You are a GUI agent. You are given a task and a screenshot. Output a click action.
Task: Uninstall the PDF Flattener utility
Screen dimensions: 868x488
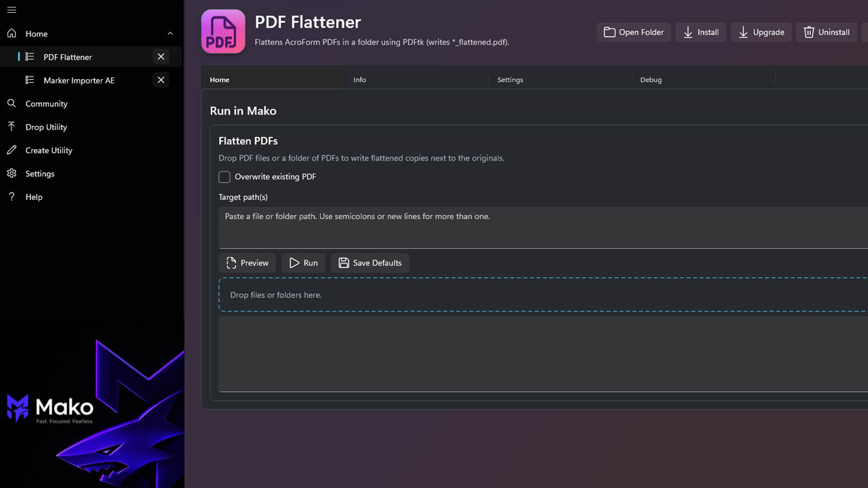pos(827,32)
